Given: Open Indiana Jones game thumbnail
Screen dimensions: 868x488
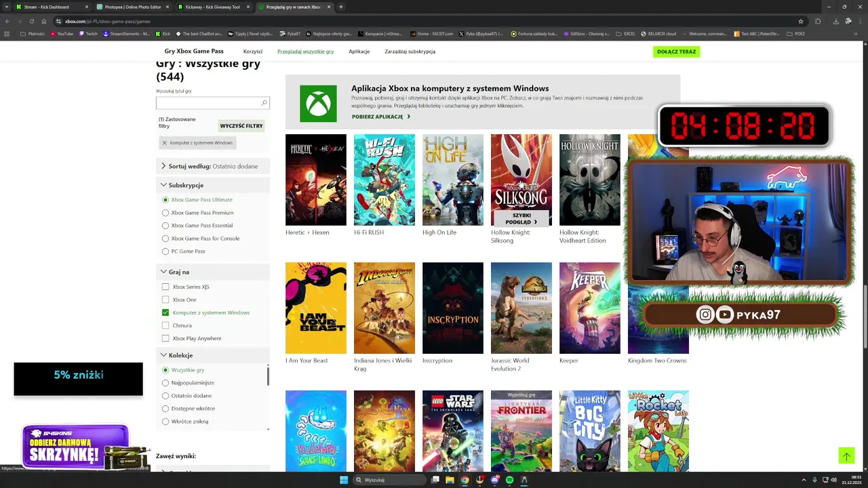Looking at the screenshot, I should click(384, 308).
